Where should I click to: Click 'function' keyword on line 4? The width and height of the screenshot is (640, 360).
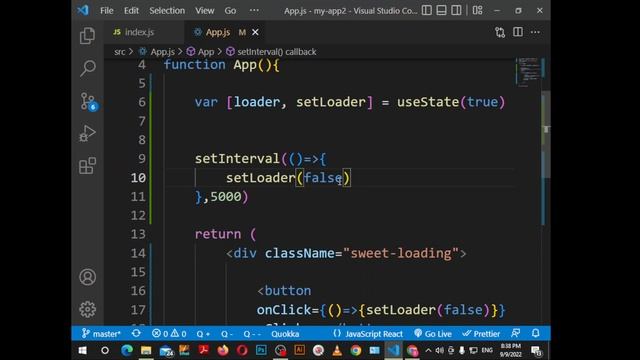194,65
